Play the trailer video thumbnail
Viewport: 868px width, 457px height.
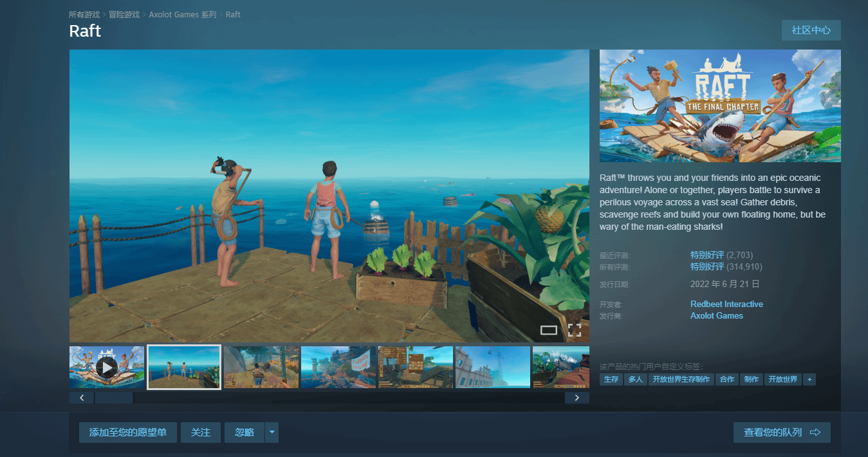pyautogui.click(x=107, y=367)
